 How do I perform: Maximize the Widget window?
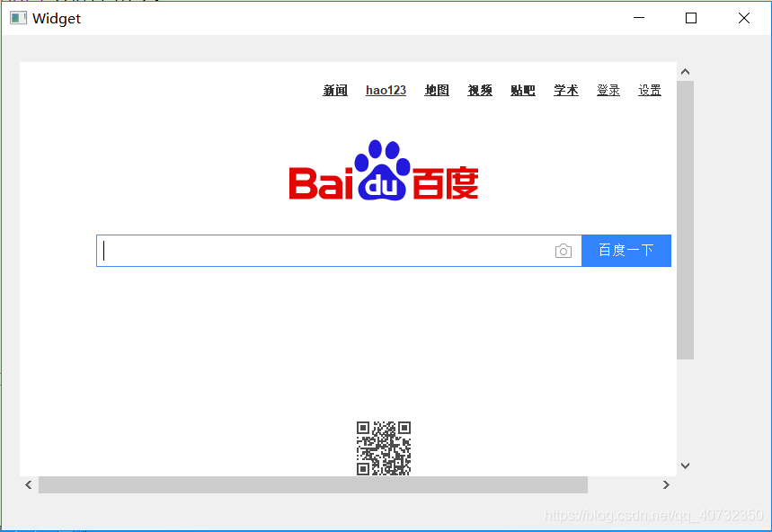pos(691,18)
